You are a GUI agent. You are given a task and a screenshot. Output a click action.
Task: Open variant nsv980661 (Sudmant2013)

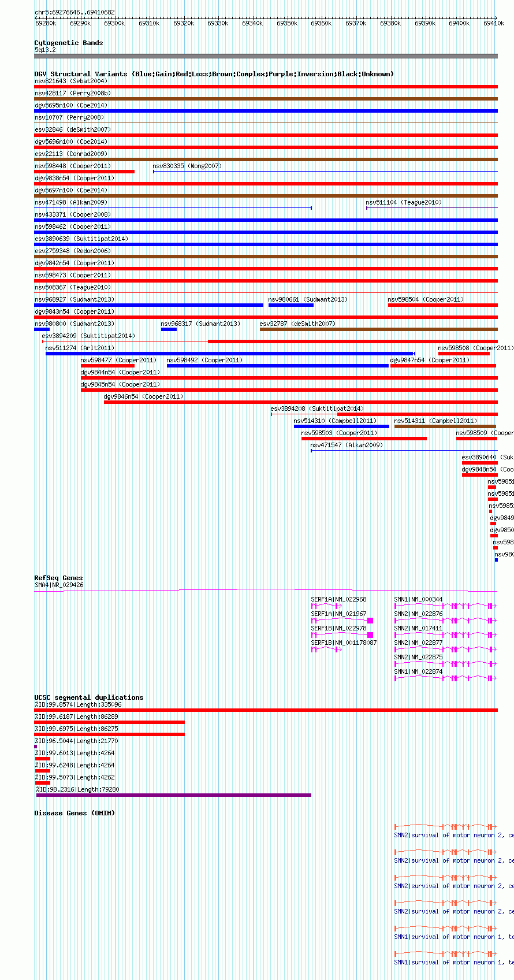pos(308,299)
